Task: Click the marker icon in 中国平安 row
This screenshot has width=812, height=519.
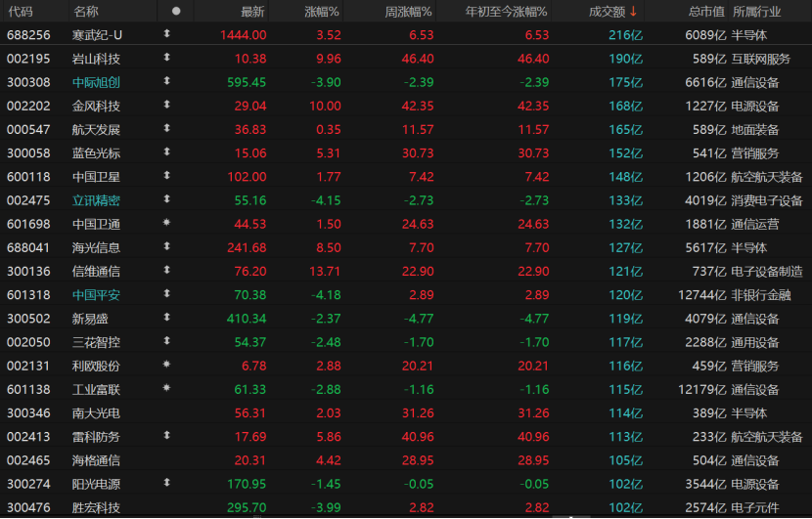Action: click(x=166, y=294)
